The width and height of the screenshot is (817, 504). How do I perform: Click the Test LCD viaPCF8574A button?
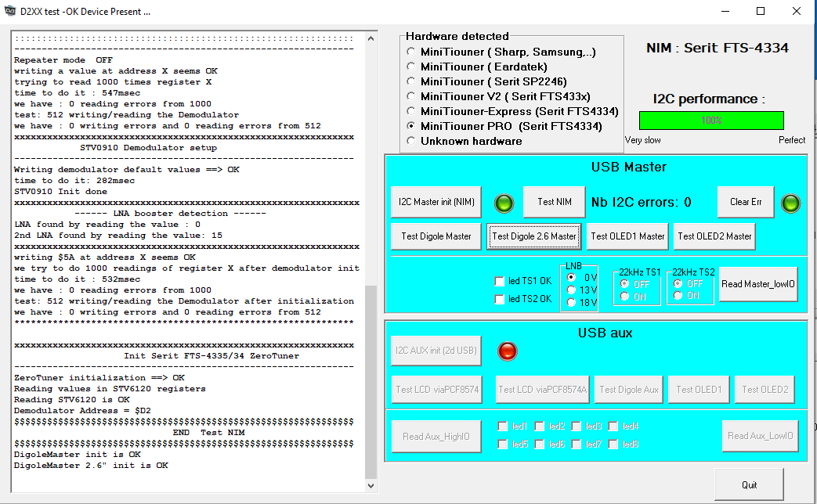(542, 390)
